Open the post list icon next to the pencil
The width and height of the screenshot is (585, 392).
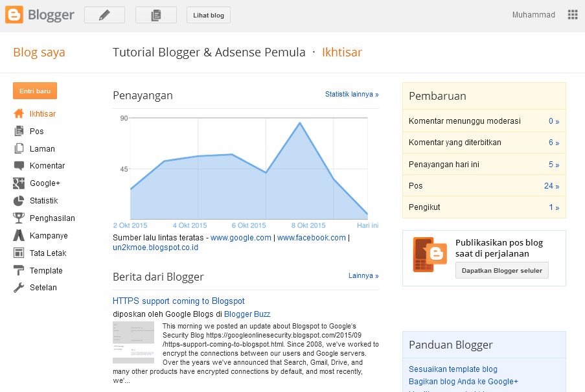(x=155, y=14)
